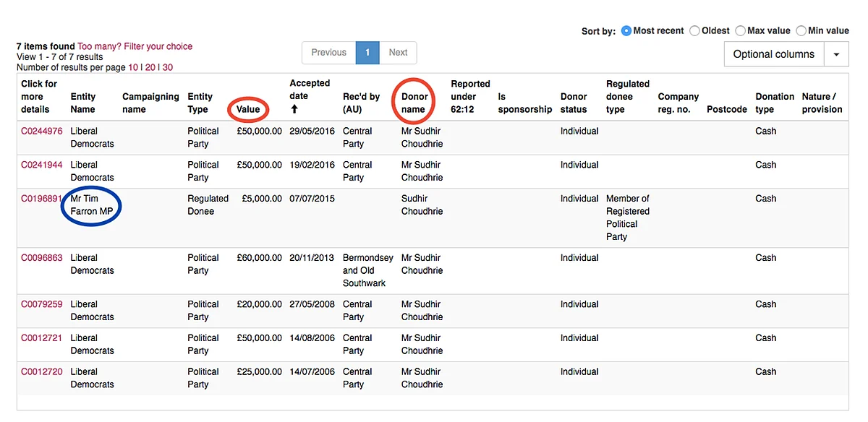The height and width of the screenshot is (422, 868).
Task: Click the Member of Registered Political Party cell
Action: [628, 218]
